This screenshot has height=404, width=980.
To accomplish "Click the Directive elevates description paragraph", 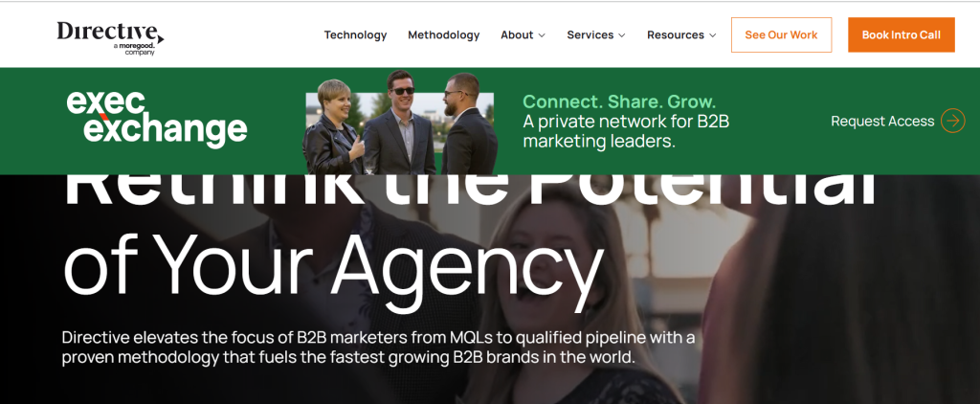I will pos(379,348).
